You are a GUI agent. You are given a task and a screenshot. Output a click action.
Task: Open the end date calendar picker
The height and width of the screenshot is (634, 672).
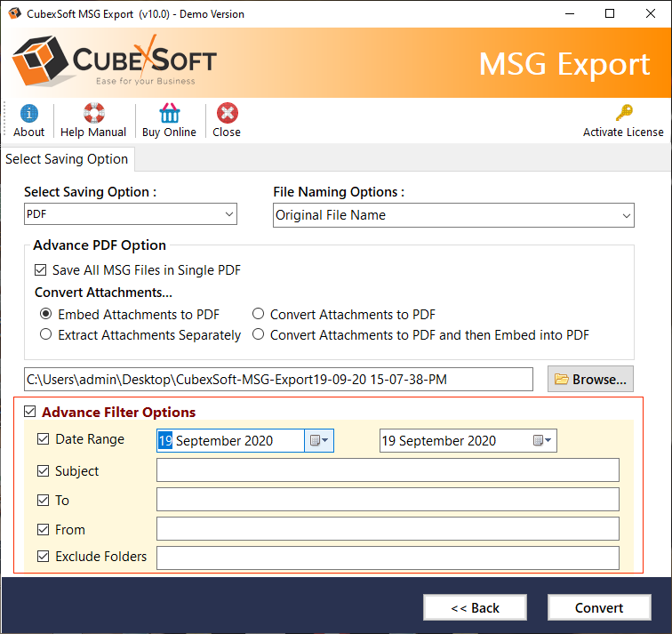[542, 440]
